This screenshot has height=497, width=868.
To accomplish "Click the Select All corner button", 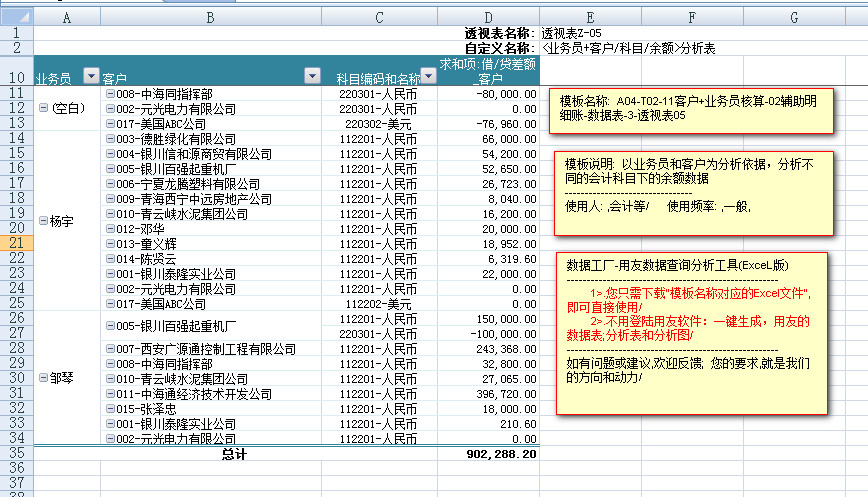I will pyautogui.click(x=16, y=17).
